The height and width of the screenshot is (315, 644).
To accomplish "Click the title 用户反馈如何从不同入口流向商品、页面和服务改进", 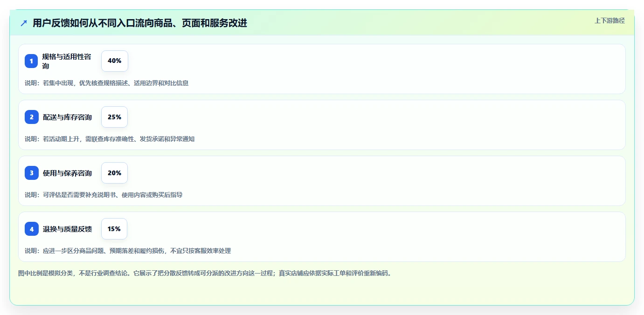I will (140, 23).
